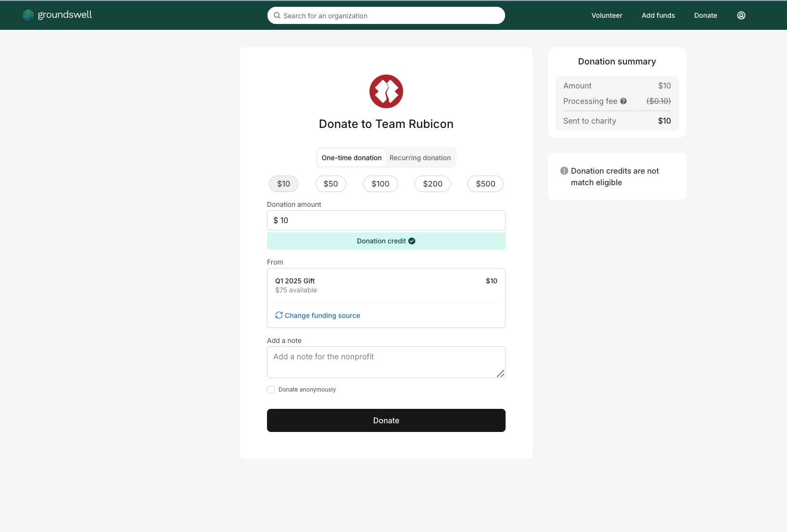Viewport: 787px width, 532px height.
Task: Click the 'Donate anonymously' label
Action: (307, 390)
